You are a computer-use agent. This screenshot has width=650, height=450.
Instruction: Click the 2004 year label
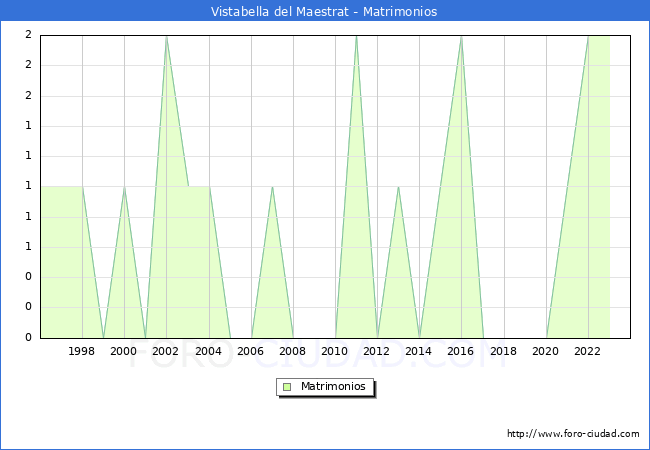pos(208,351)
